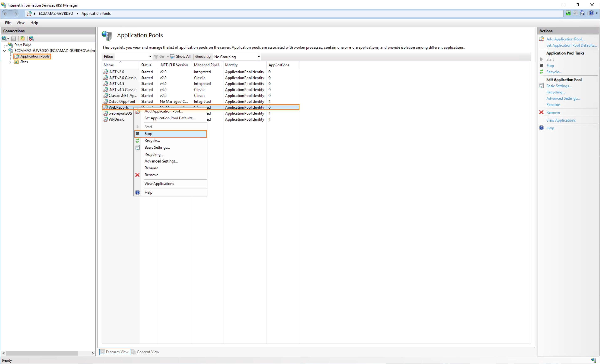Screen dimensions: 600x364
Task: Switch to the Content View tab
Action: click(x=145, y=352)
